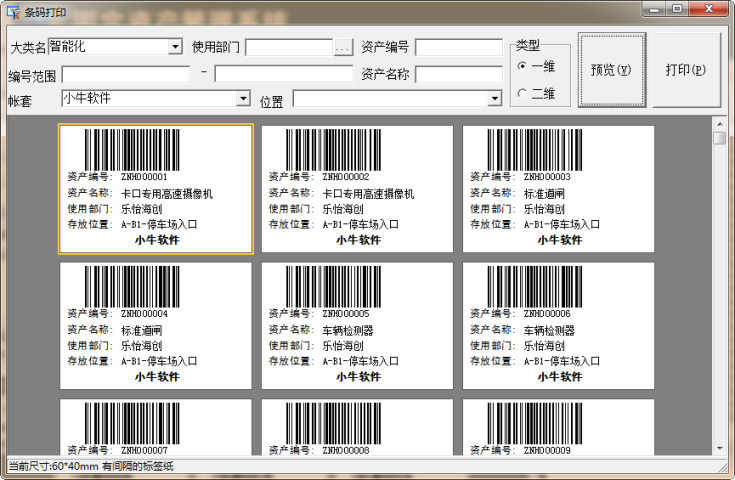The width and height of the screenshot is (735, 480).
Task: Click the barcode print window title icon
Action: point(13,9)
